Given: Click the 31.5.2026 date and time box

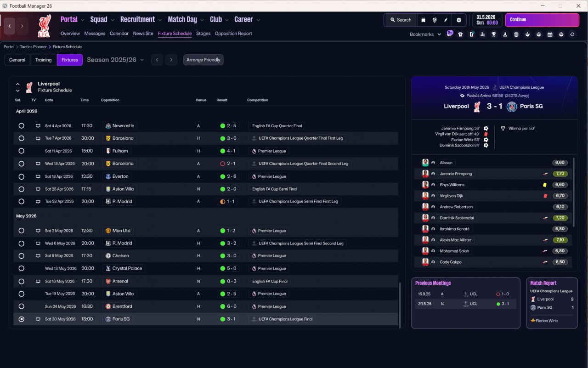Looking at the screenshot, I should 487,20.
